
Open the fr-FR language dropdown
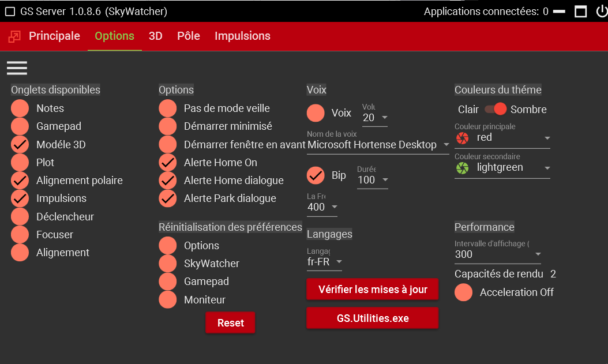(339, 261)
